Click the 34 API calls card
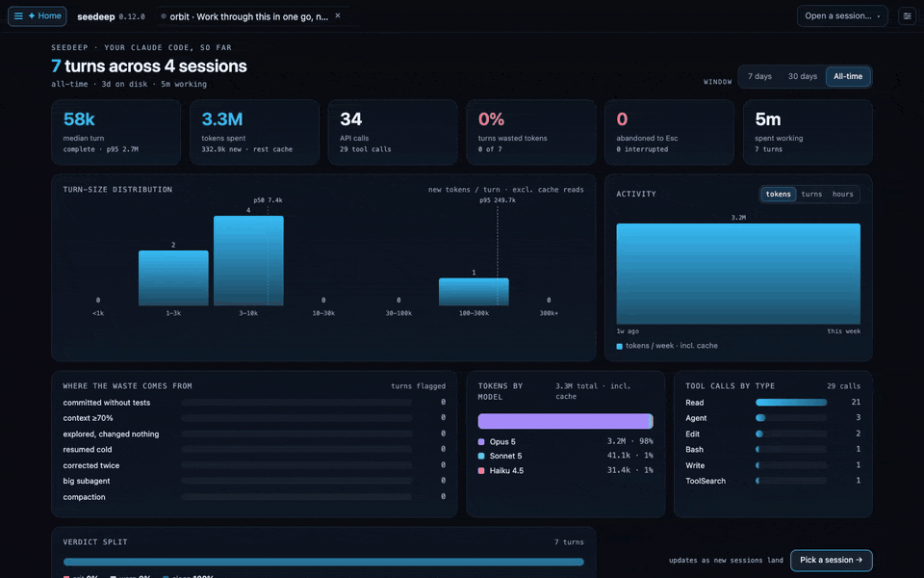Screen dimensions: 924x578 (x=393, y=132)
